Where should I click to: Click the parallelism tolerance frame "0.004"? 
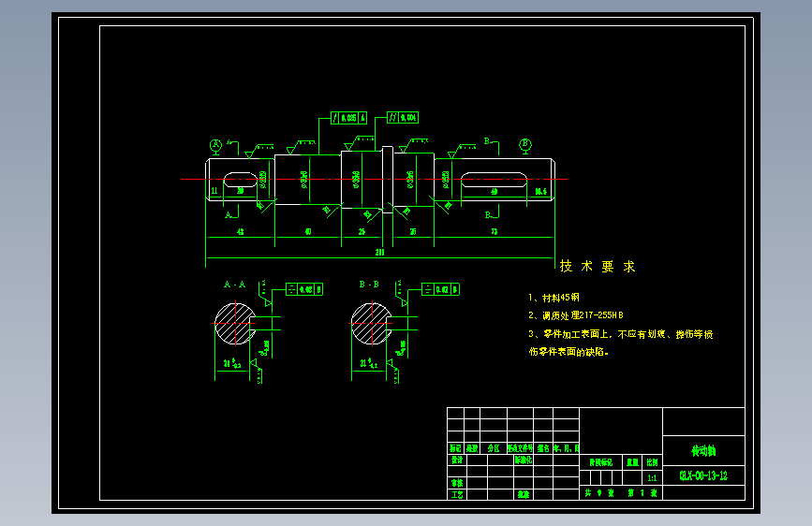pyautogui.click(x=403, y=118)
